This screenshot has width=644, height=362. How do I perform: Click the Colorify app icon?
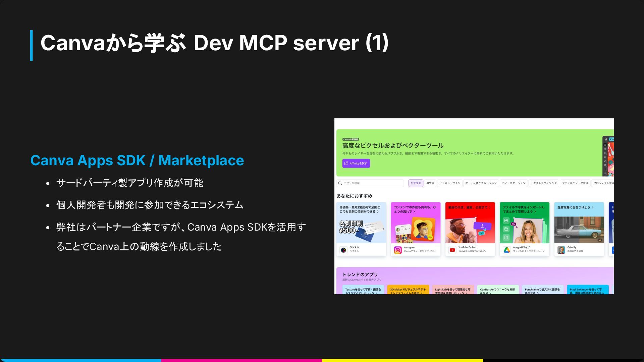pos(561,250)
